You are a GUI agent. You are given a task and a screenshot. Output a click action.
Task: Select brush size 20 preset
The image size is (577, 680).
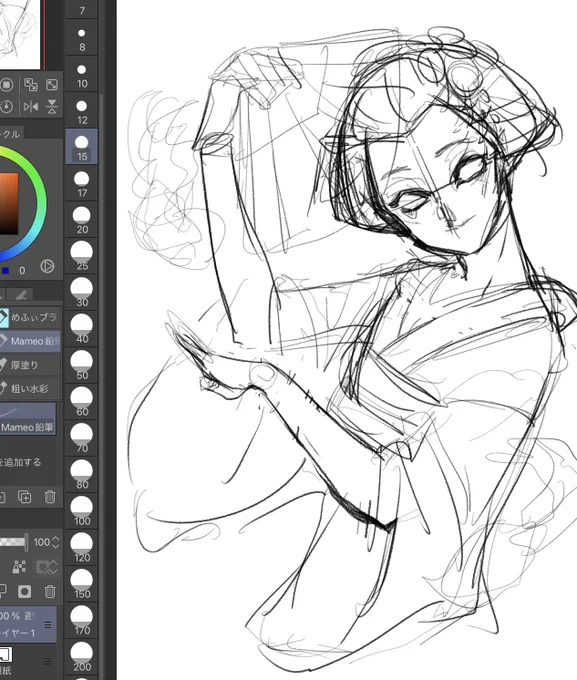[82, 220]
